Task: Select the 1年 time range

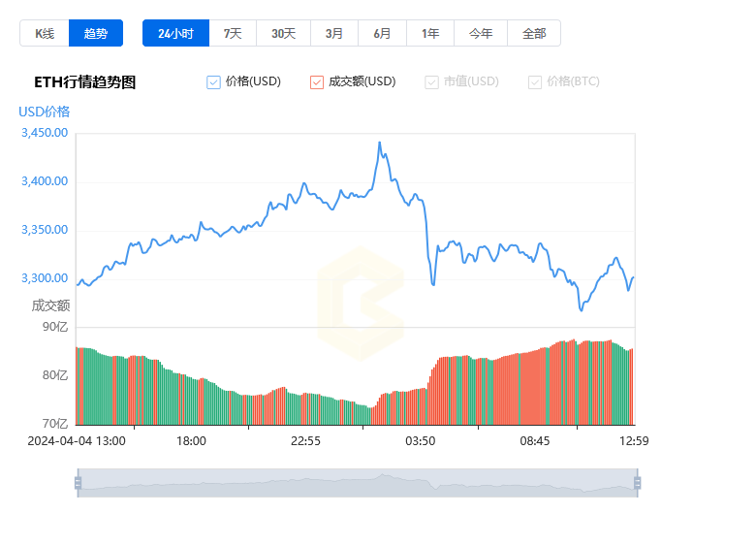Action: (430, 33)
